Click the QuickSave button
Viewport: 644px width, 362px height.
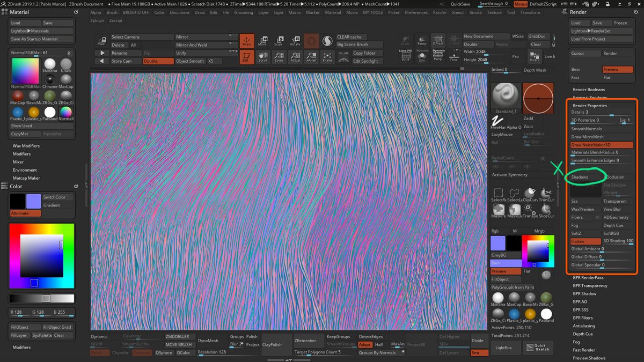[x=461, y=4]
